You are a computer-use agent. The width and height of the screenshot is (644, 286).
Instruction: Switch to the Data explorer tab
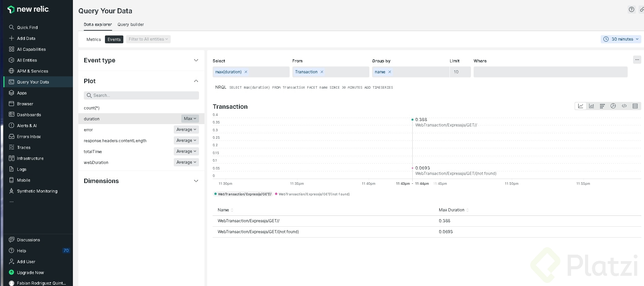click(98, 25)
